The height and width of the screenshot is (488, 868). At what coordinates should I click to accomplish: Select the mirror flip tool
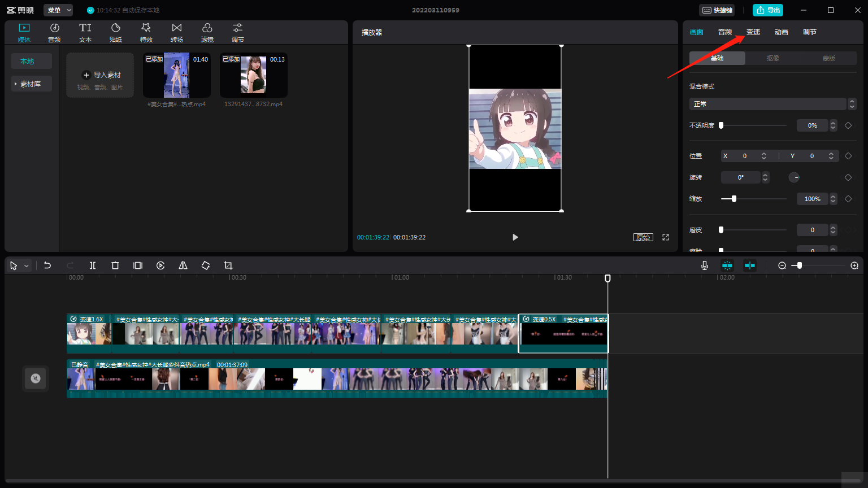tap(183, 265)
